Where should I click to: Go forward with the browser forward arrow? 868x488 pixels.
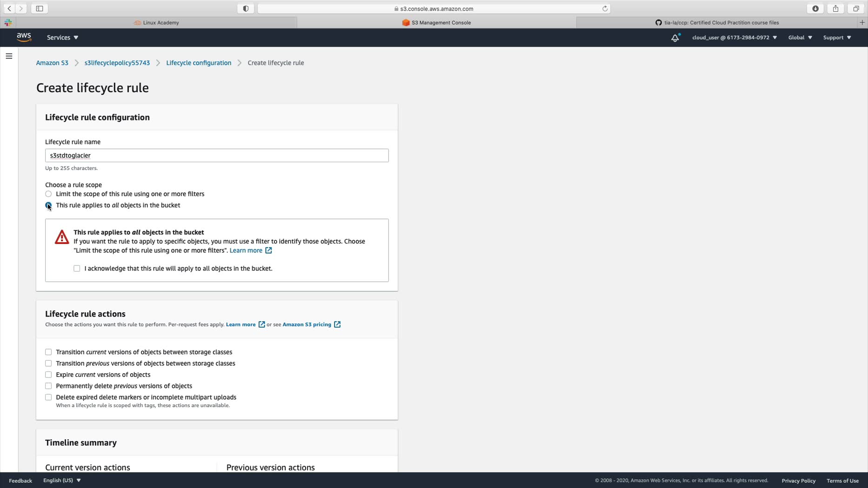click(21, 8)
